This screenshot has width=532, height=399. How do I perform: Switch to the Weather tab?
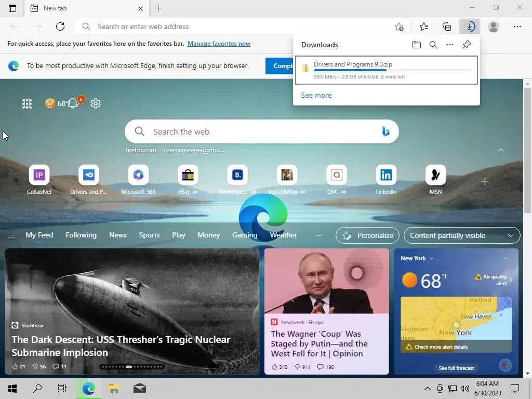pos(283,235)
